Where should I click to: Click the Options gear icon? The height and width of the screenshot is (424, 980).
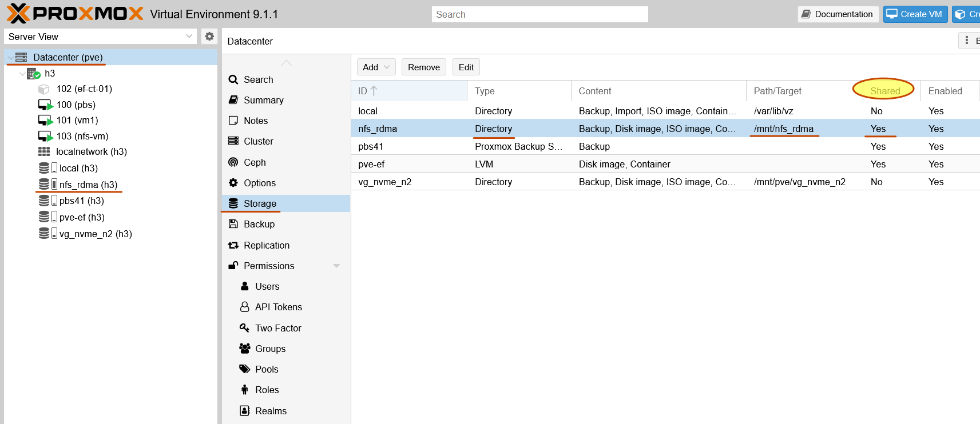pyautogui.click(x=233, y=183)
